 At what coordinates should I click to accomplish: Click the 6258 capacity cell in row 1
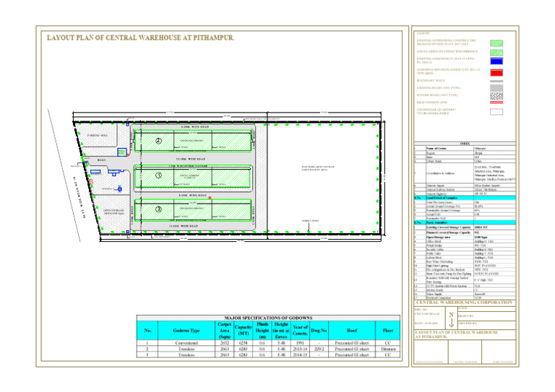pos(243,343)
